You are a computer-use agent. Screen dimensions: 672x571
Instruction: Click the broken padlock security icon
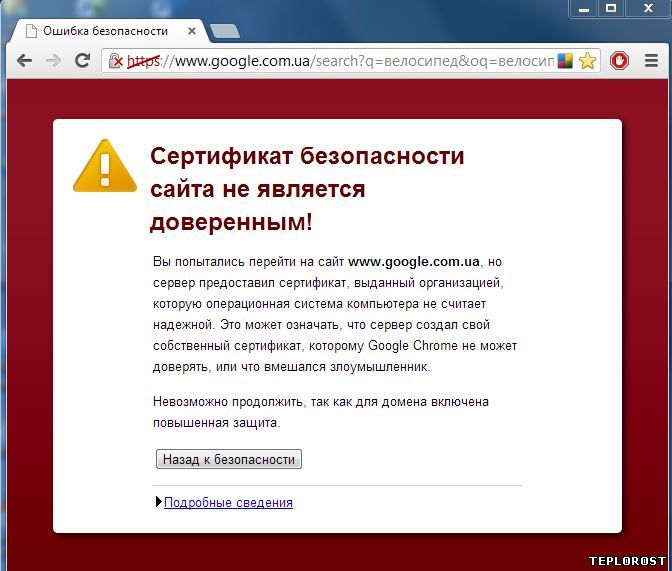coord(115,61)
